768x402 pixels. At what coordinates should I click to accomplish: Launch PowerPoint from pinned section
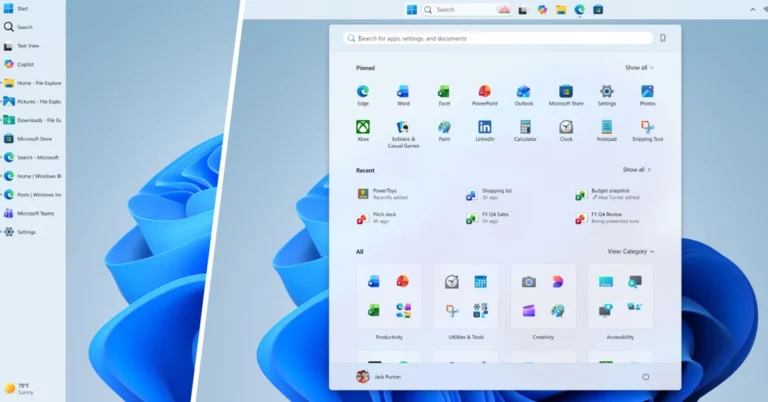[x=484, y=95]
